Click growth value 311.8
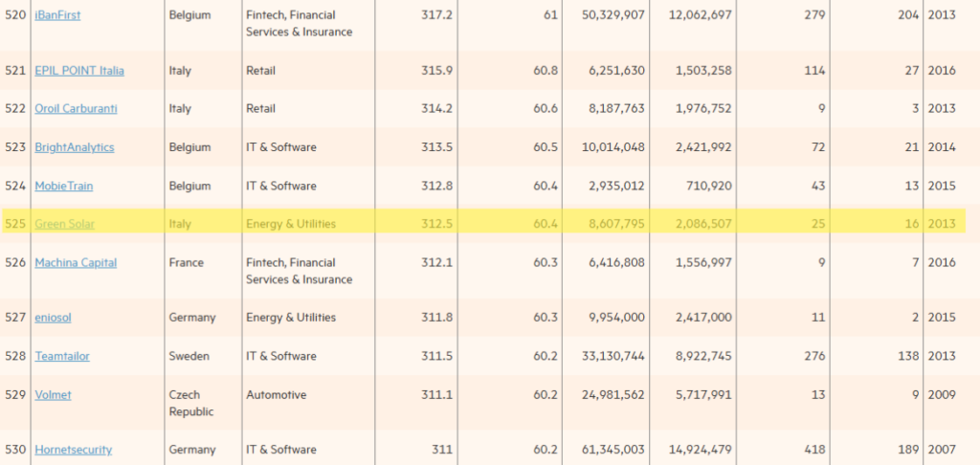The height and width of the screenshot is (465, 980). click(x=436, y=318)
